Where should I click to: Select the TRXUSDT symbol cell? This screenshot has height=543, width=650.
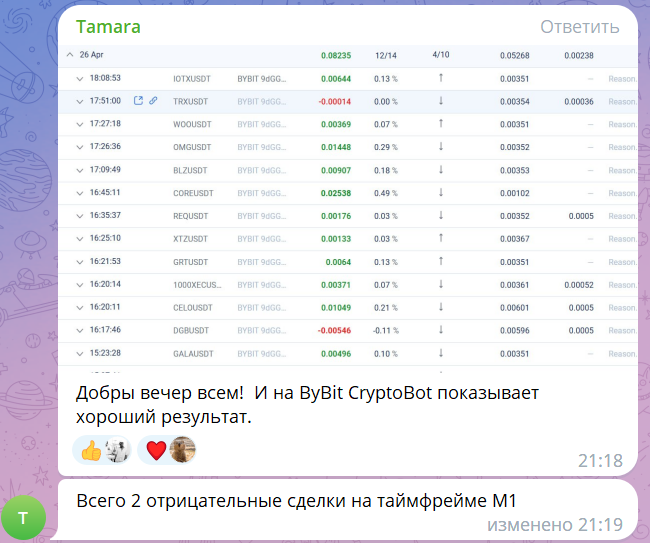click(x=190, y=102)
